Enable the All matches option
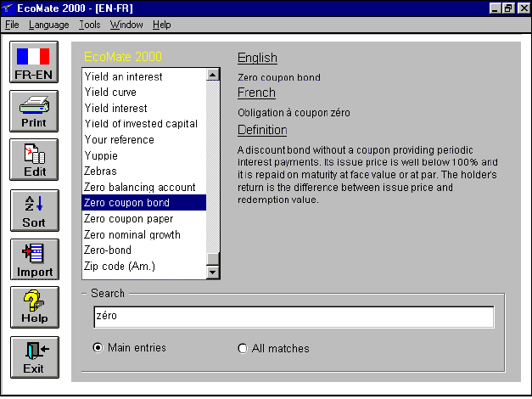532x399 pixels. [244, 348]
